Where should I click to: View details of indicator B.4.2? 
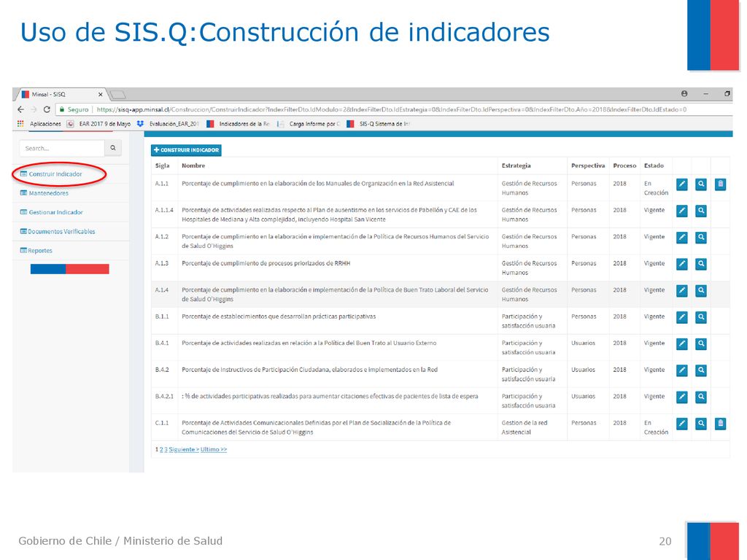pyautogui.click(x=701, y=371)
